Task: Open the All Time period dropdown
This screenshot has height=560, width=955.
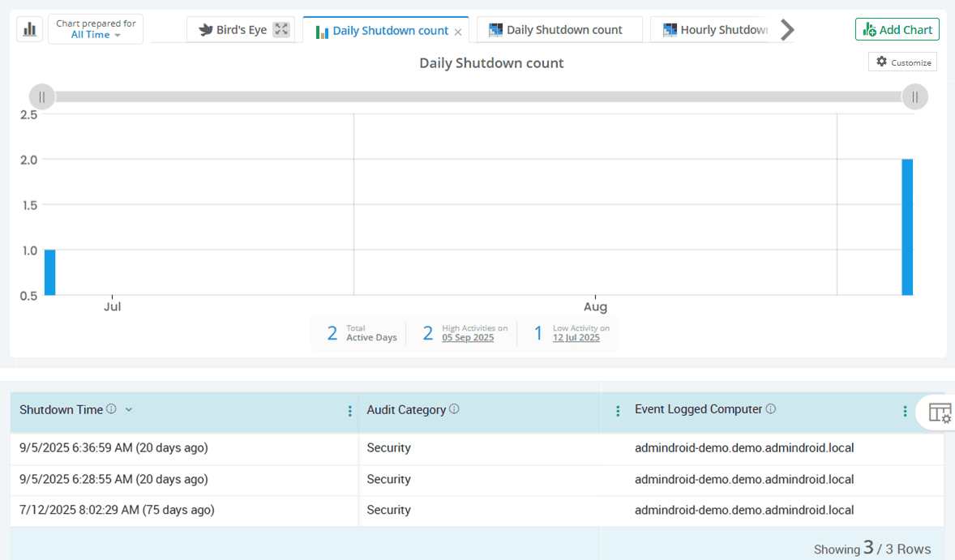Action: coord(95,34)
